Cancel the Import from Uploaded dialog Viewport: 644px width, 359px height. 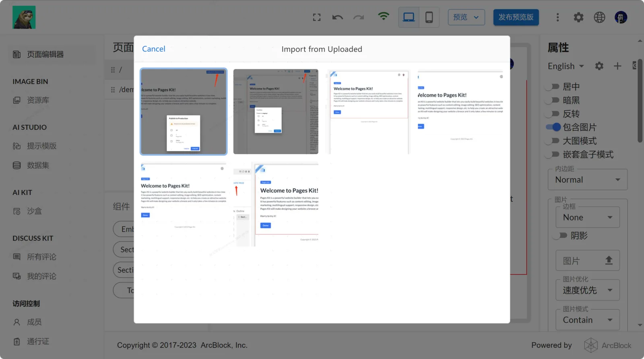point(154,49)
